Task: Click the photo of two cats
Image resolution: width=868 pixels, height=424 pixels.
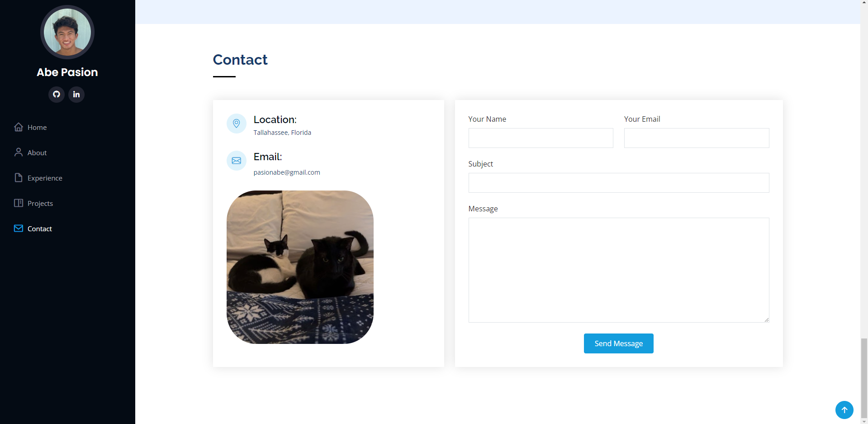Action: coord(300,267)
